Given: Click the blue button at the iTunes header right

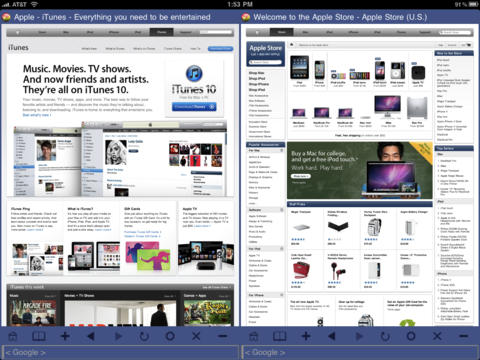Looking at the screenshot, I should (x=220, y=49).
